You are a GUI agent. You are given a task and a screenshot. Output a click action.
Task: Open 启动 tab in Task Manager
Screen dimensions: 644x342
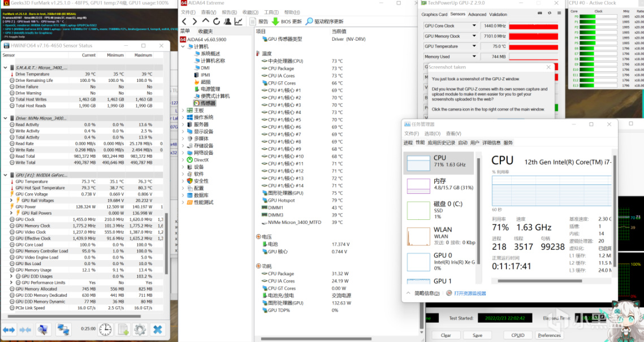click(463, 142)
